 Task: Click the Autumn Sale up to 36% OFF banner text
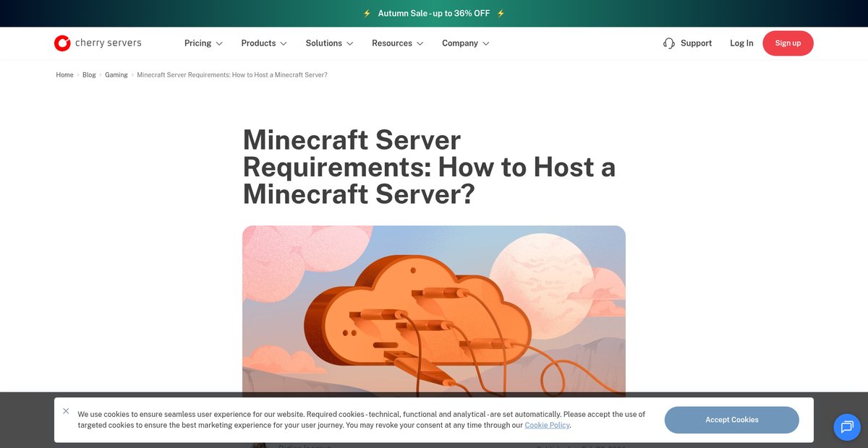coord(434,14)
